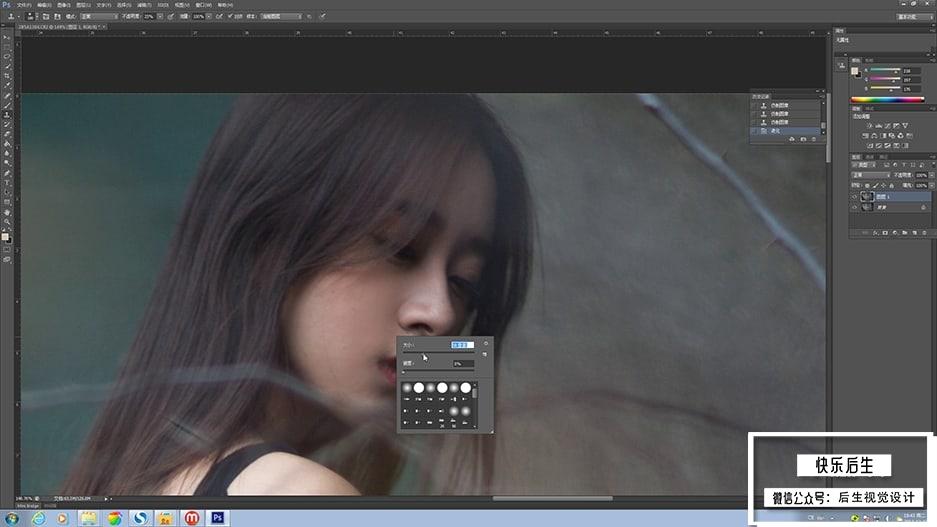The image size is (937, 527).
Task: Open Photoshop from the Windows taskbar
Action: click(x=218, y=517)
